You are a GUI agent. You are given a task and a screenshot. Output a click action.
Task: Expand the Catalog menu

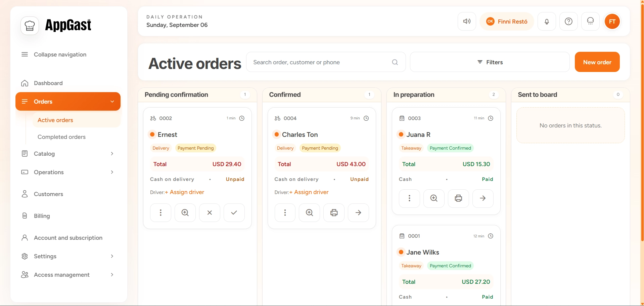tap(68, 154)
